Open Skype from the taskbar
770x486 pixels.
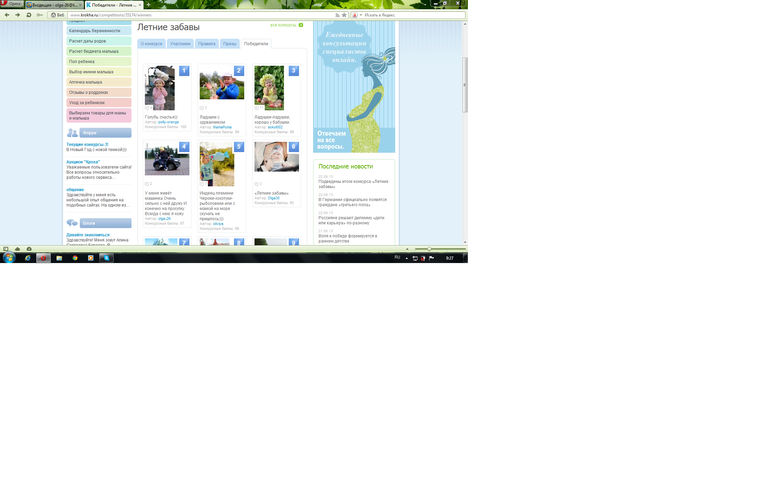tap(106, 258)
